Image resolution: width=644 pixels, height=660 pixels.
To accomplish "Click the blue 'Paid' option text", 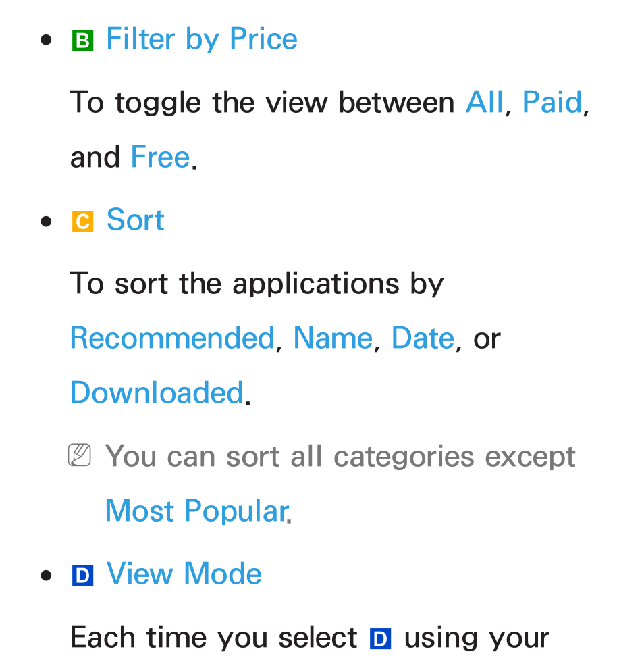I will pyautogui.click(x=552, y=102).
